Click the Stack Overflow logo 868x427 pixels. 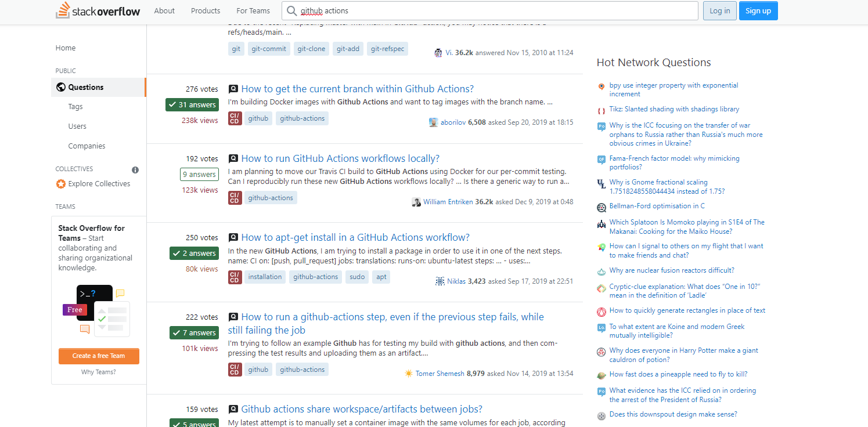tap(97, 10)
